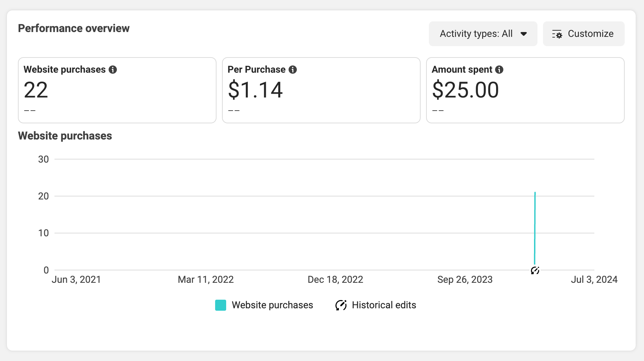The height and width of the screenshot is (361, 644).
Task: Click the Historical edits legend label
Action: click(384, 305)
